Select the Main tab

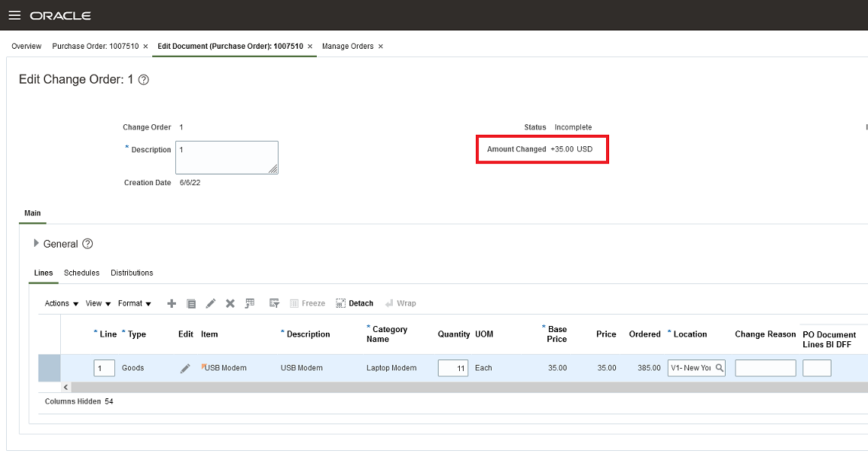(x=33, y=213)
